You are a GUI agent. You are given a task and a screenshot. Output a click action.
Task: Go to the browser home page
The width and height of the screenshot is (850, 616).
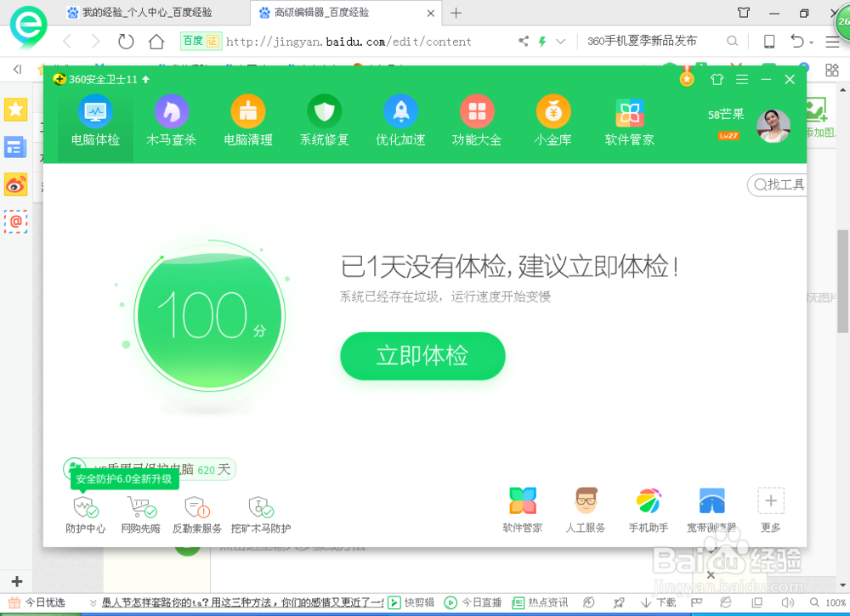[x=156, y=41]
